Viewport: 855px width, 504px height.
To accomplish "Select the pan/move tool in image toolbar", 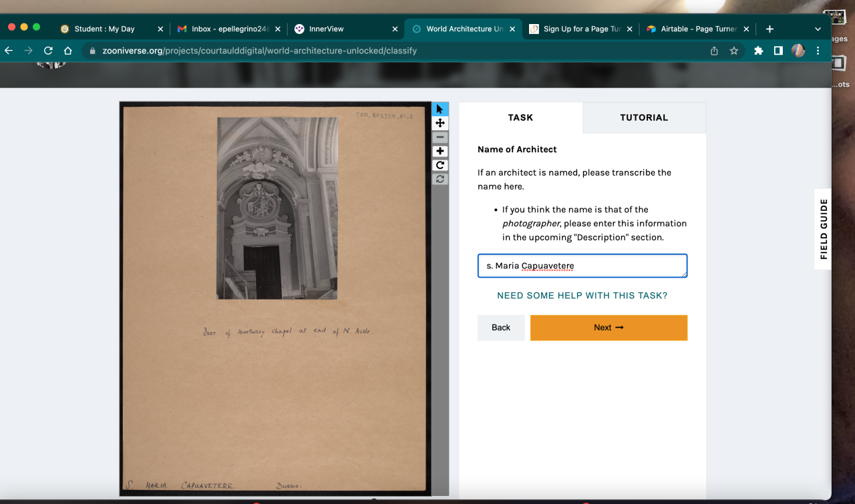I will [x=440, y=123].
